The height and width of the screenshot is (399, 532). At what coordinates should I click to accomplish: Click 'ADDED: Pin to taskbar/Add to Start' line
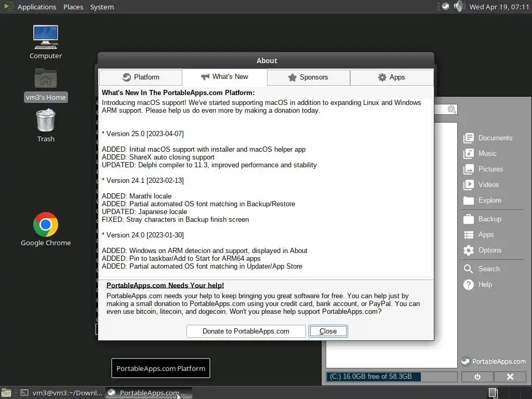[x=181, y=259]
